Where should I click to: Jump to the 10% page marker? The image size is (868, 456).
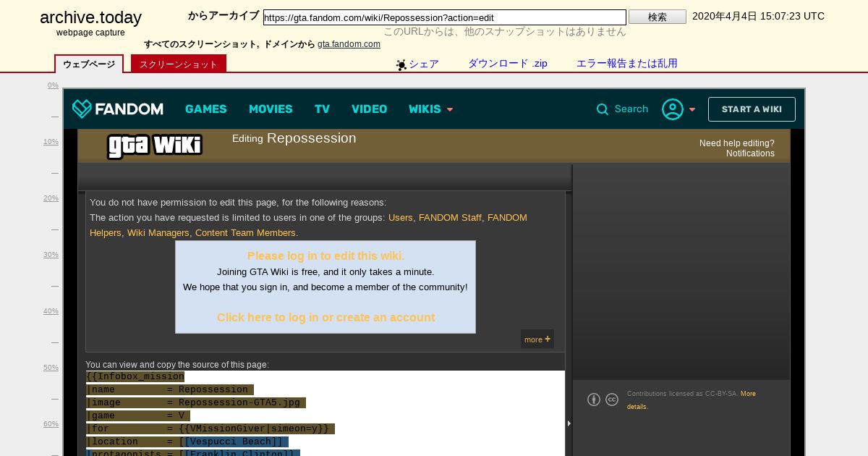[51, 142]
